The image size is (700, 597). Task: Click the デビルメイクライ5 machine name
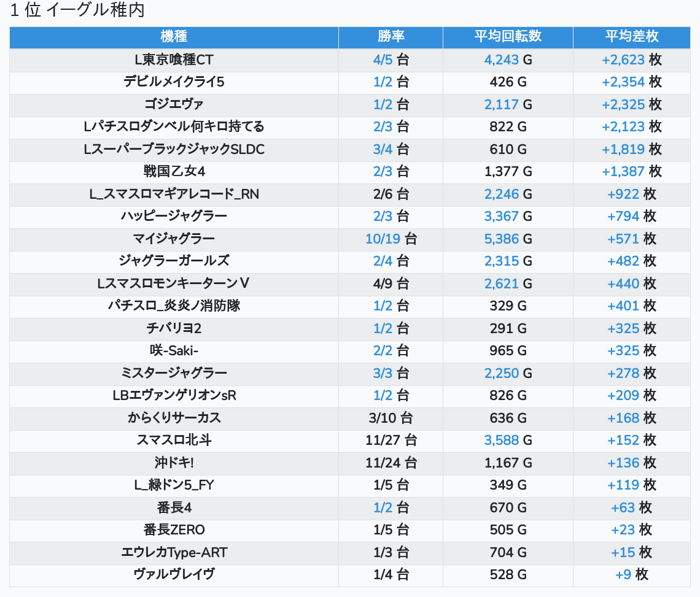click(x=174, y=82)
